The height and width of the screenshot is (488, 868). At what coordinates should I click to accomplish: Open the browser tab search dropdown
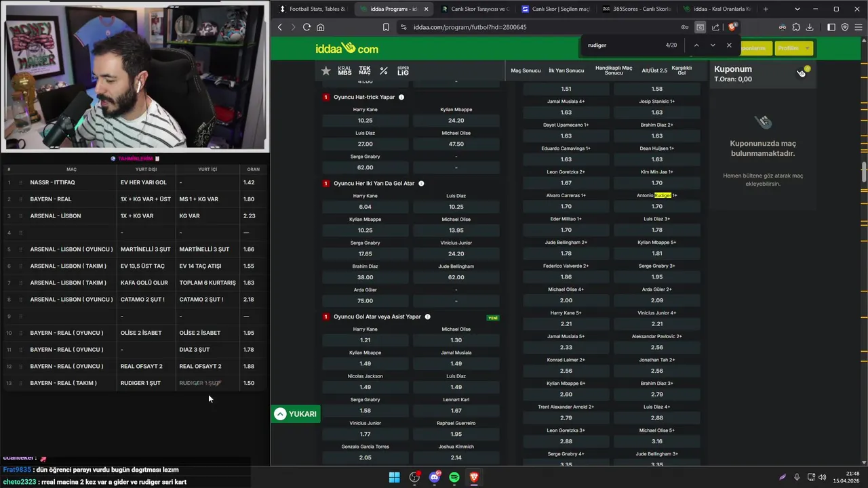click(x=797, y=9)
